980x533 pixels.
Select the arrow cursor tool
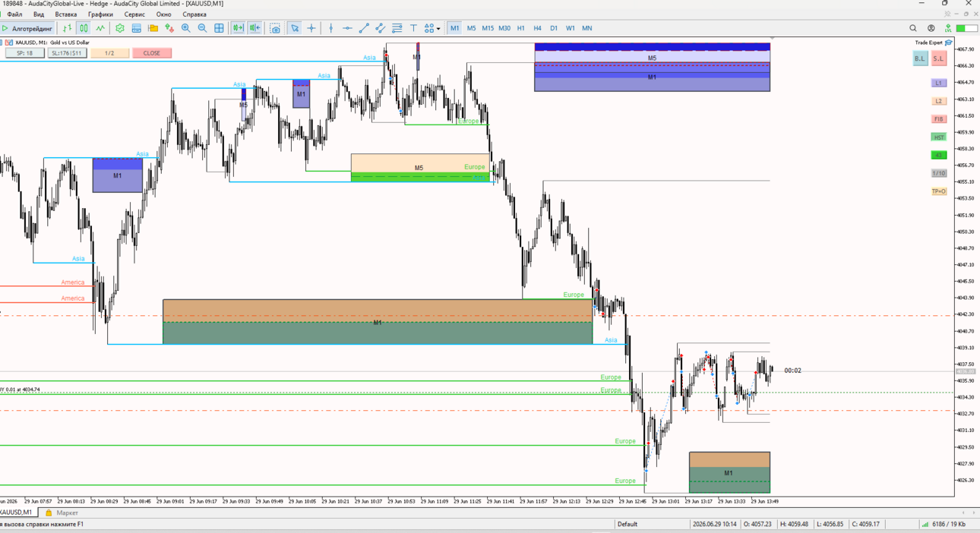click(x=295, y=28)
